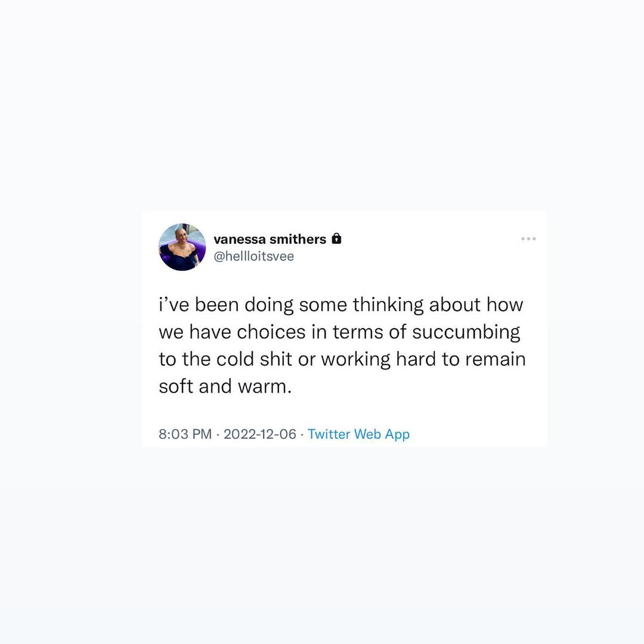This screenshot has height=644, width=644.
Task: Click the Twitter Web App source link
Action: pos(358,434)
